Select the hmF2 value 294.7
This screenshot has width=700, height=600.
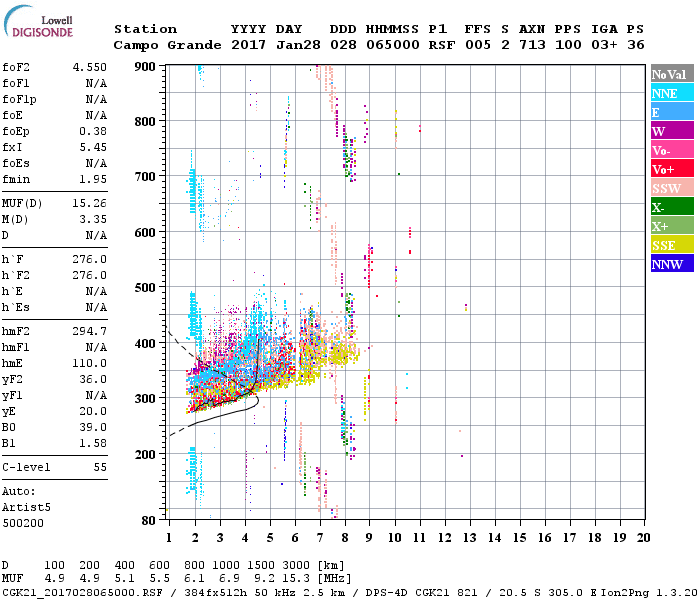click(x=88, y=330)
